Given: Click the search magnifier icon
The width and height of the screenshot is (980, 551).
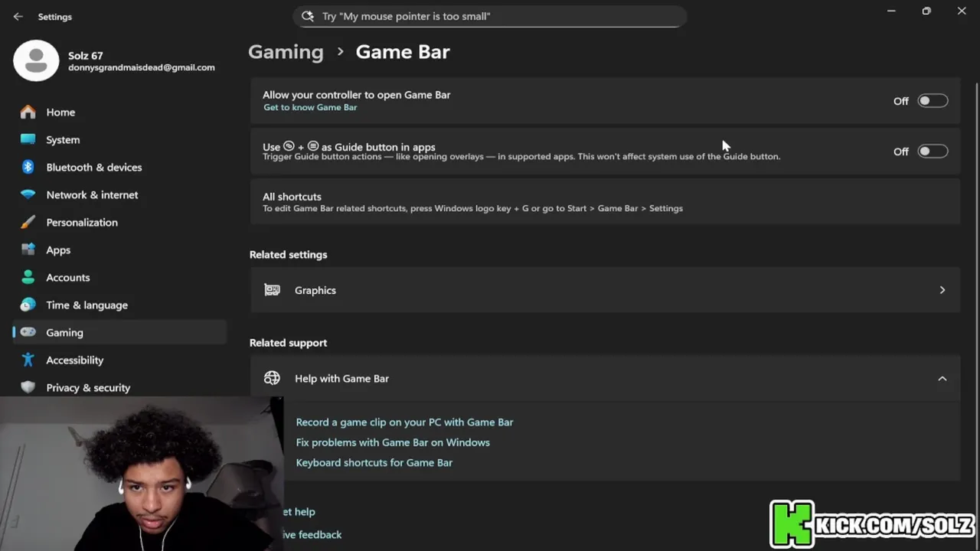Looking at the screenshot, I should [308, 16].
